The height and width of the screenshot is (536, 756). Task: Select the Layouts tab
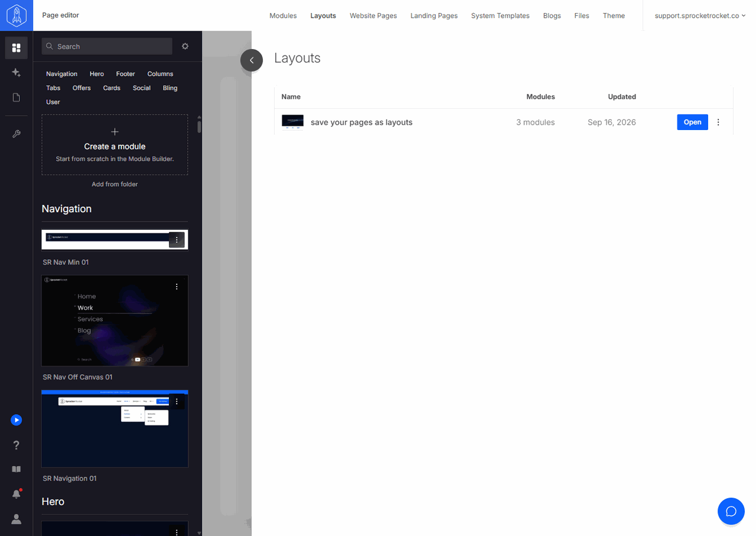(x=323, y=16)
